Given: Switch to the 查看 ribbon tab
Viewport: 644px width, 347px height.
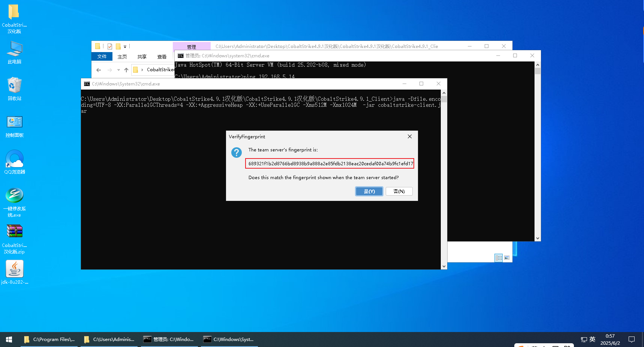Looking at the screenshot, I should [x=162, y=57].
